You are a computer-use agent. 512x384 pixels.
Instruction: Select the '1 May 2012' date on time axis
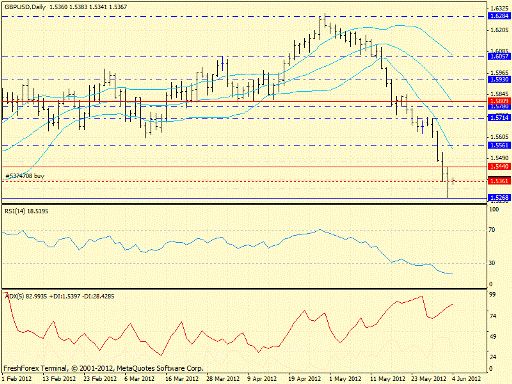pos(345,379)
